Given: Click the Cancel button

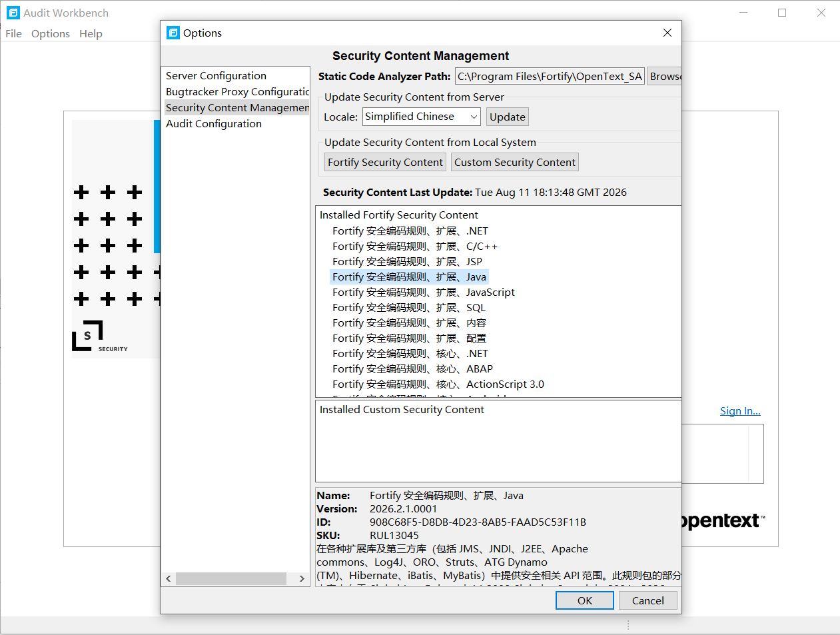Looking at the screenshot, I should pos(648,600).
